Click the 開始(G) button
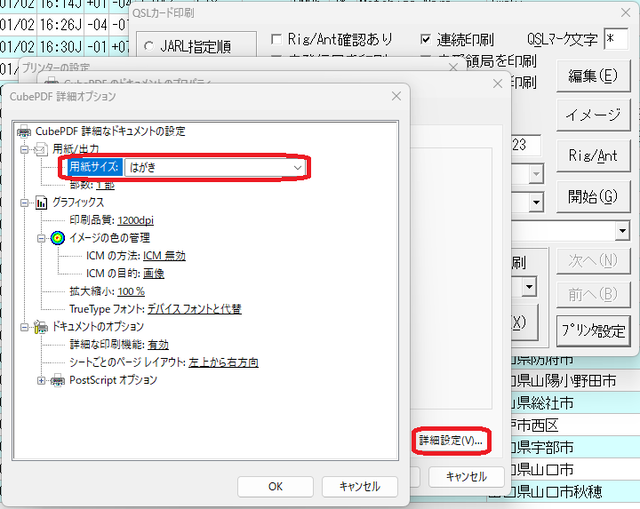 (593, 197)
